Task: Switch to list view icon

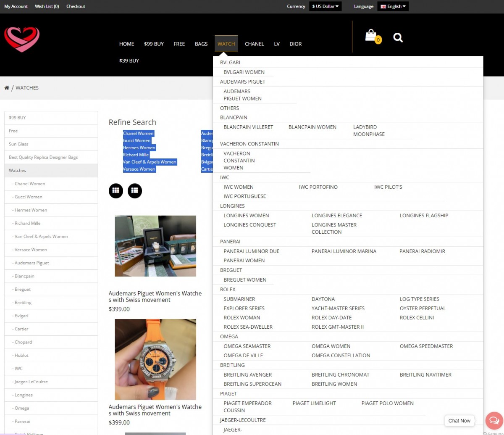Action: click(135, 191)
